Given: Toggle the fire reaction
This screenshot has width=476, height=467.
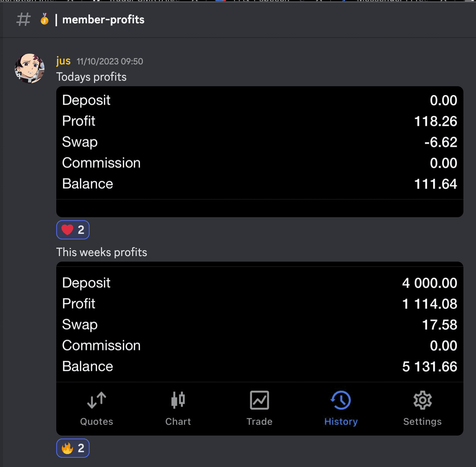Looking at the screenshot, I should click(x=73, y=448).
